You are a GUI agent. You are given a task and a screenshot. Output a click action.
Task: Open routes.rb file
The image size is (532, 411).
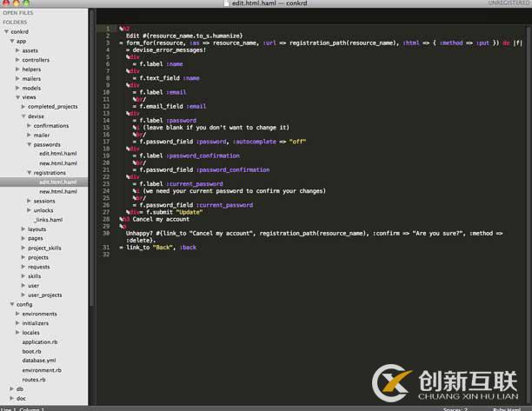34,380
